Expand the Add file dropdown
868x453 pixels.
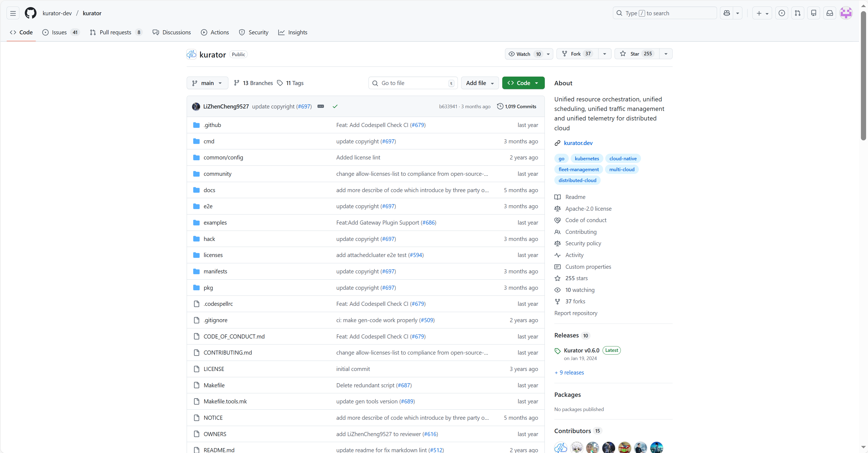click(x=479, y=83)
